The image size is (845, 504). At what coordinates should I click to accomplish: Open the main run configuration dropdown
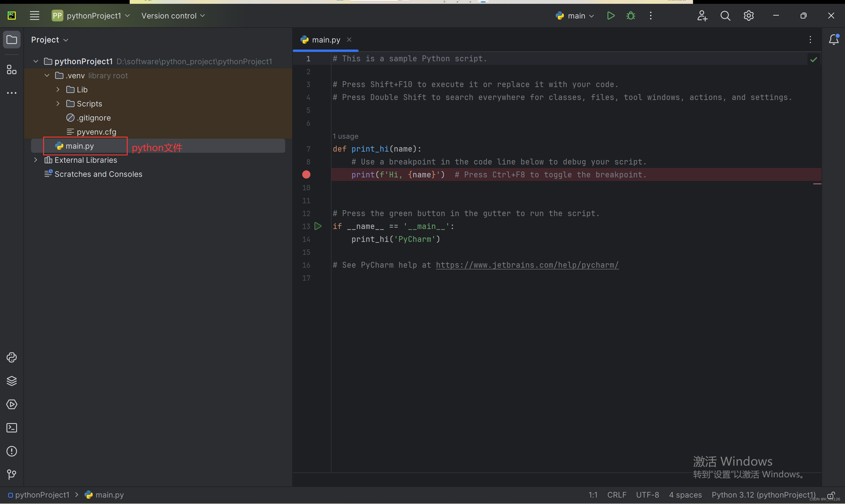574,16
